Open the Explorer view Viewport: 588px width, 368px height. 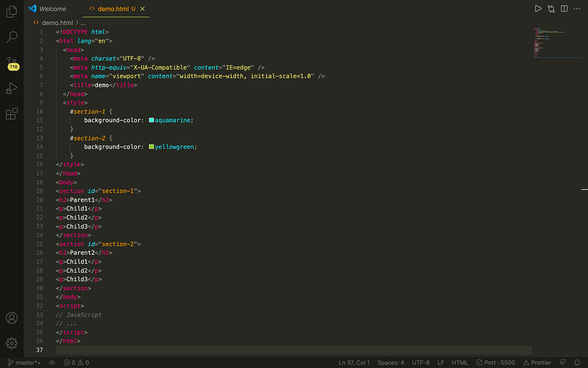point(12,12)
